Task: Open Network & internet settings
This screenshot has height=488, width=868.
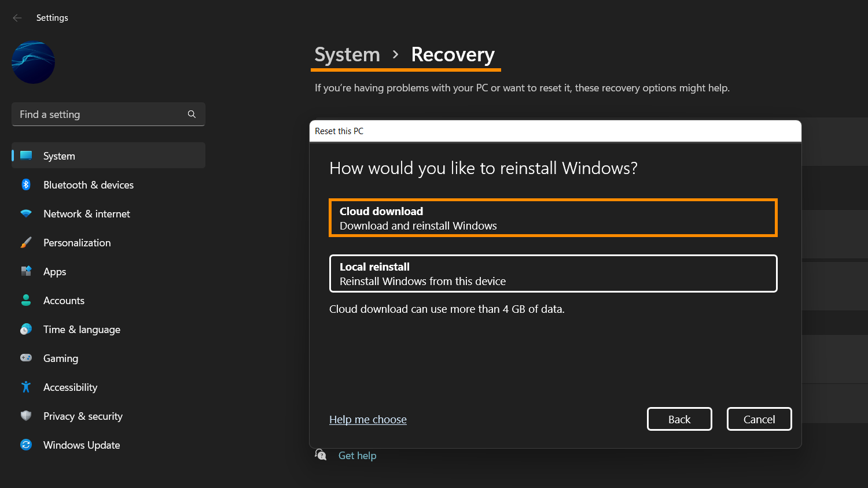Action: [x=87, y=214]
